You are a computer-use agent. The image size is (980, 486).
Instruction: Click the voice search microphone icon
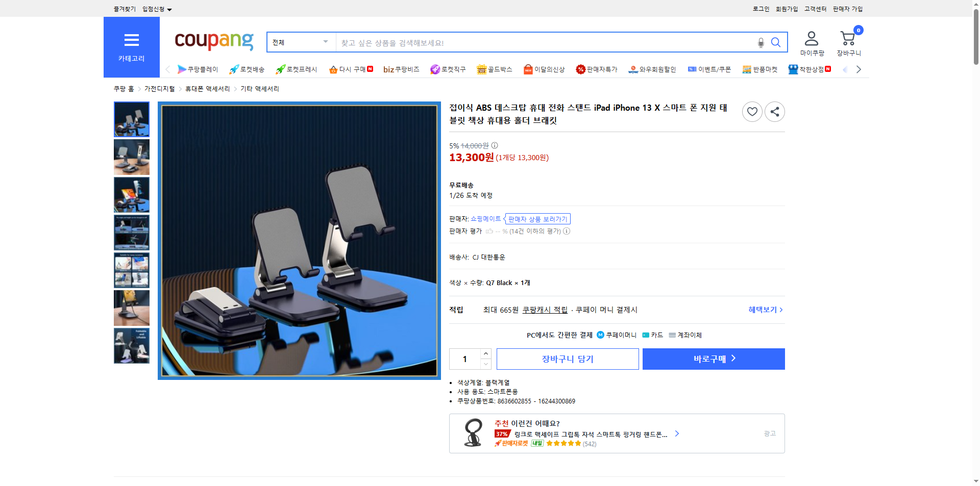coord(761,42)
